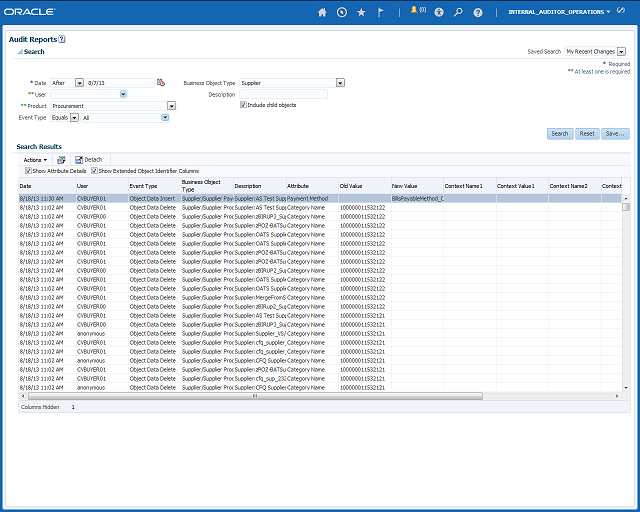The width and height of the screenshot is (640, 512).
Task: Click the New Value column header
Action: [417, 186]
